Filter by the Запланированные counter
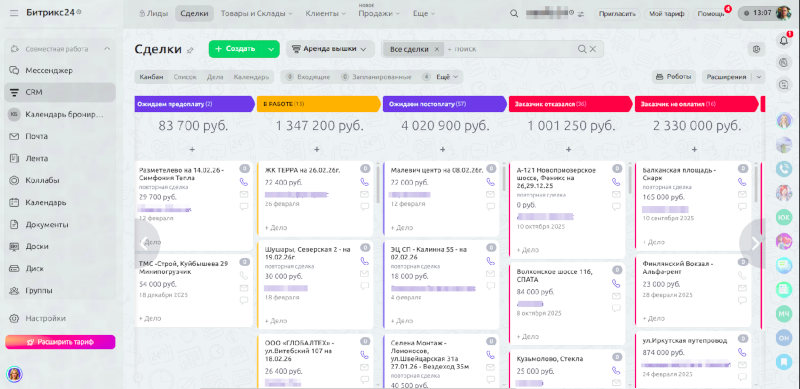The image size is (800, 389). [x=376, y=77]
